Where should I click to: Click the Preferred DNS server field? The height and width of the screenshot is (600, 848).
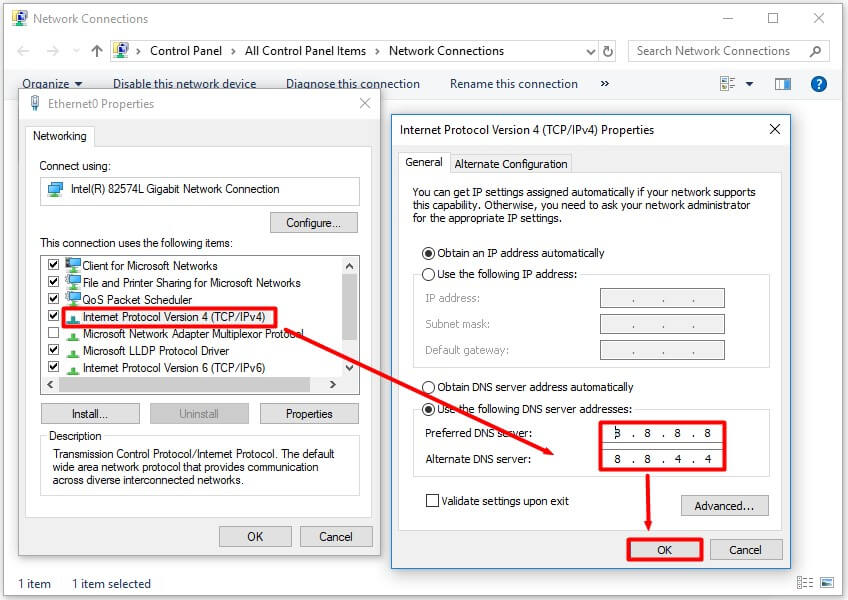tap(662, 433)
